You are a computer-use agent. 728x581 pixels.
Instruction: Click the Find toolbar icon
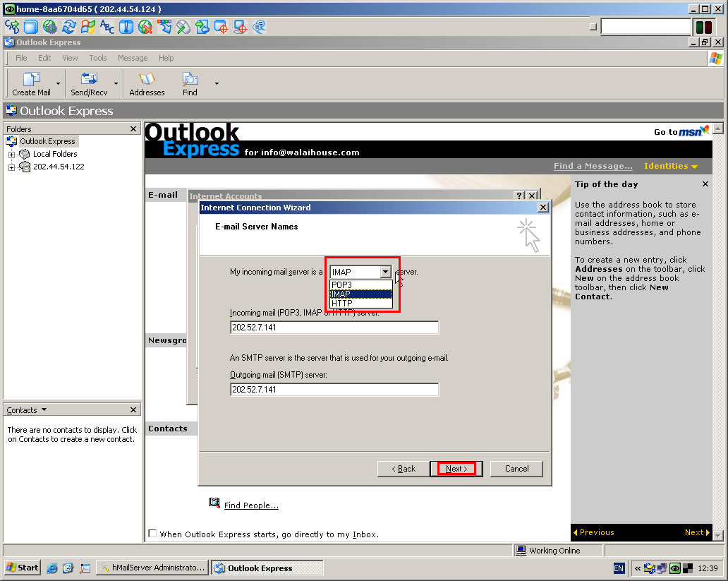click(x=190, y=83)
